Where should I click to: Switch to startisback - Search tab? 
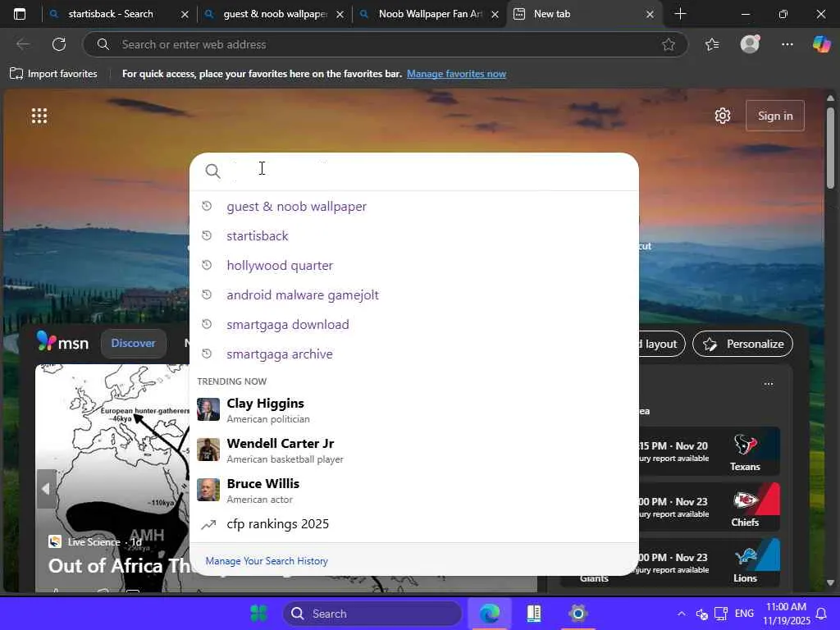click(x=119, y=14)
